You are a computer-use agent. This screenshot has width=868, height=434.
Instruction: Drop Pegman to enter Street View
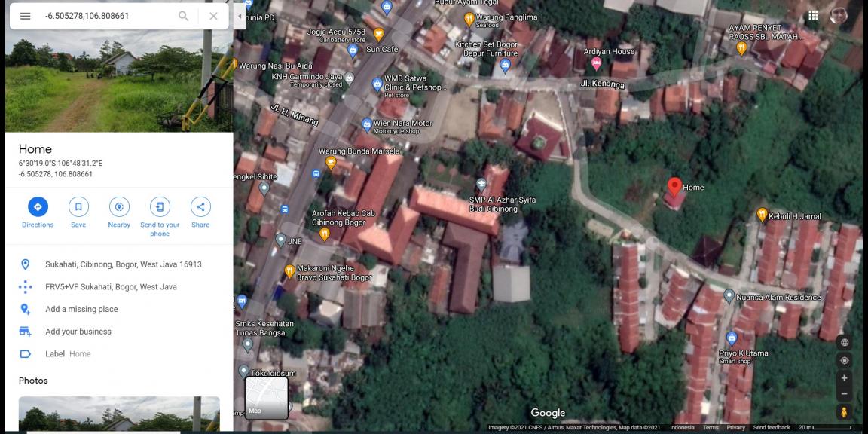[x=843, y=411]
